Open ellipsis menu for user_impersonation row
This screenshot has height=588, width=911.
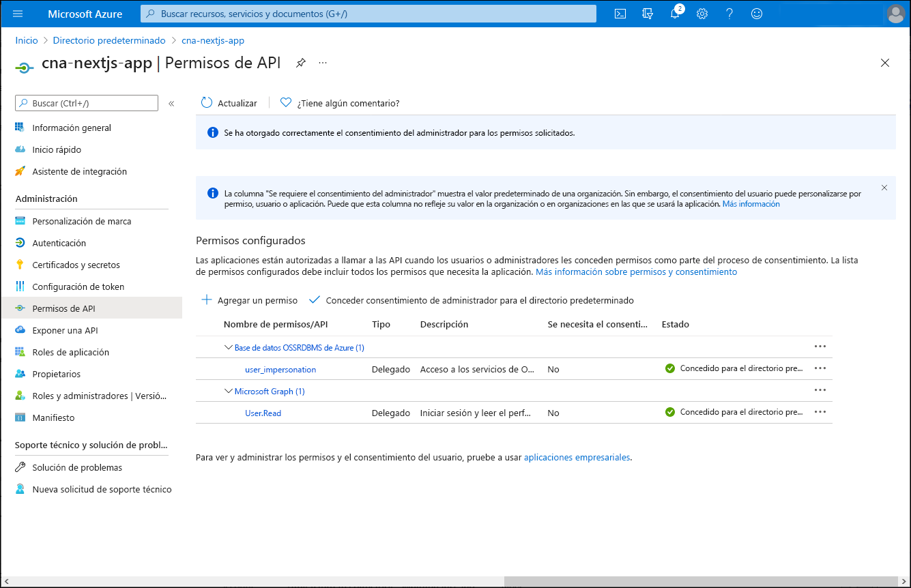pos(820,369)
